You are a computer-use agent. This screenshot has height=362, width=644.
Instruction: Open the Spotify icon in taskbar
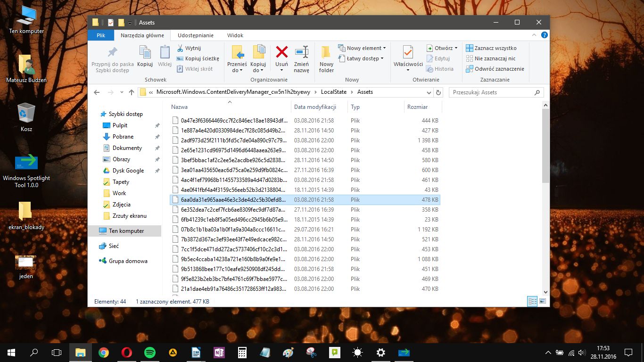click(150, 352)
